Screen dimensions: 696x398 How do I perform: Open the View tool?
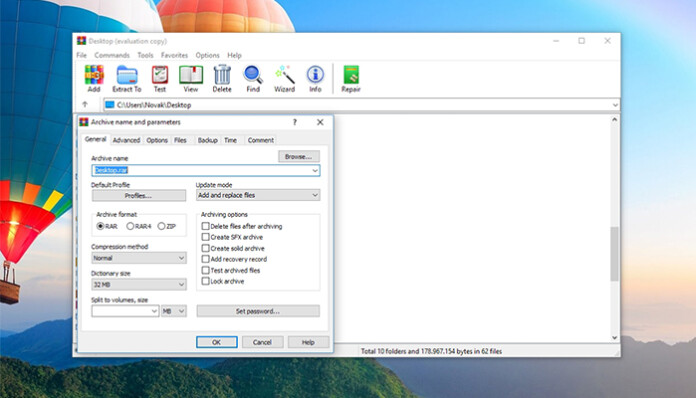[191, 79]
